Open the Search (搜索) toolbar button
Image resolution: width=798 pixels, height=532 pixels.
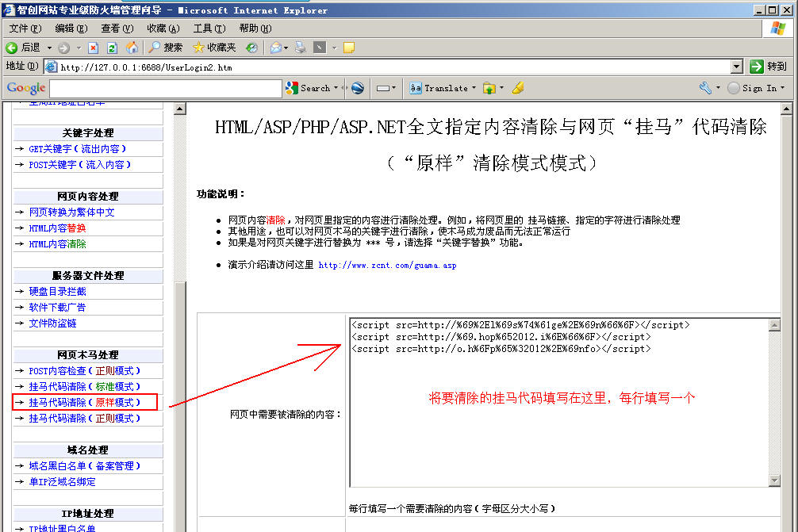pyautogui.click(x=166, y=48)
